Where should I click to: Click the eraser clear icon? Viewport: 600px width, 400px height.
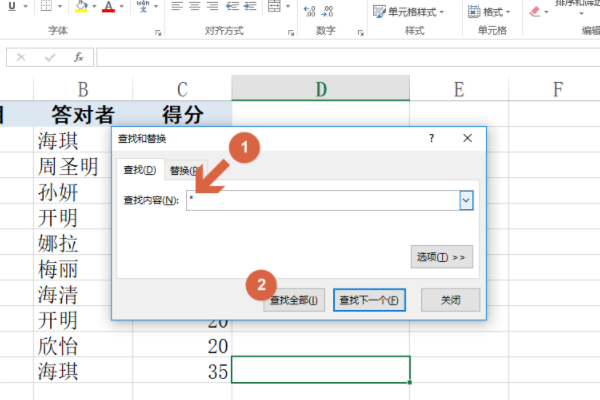coord(535,11)
